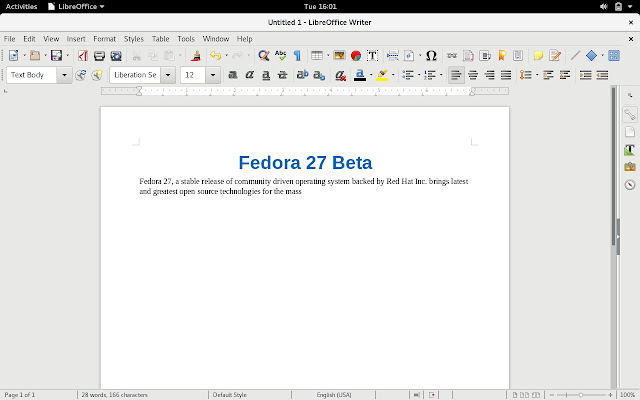Insert an image

pos(339,55)
